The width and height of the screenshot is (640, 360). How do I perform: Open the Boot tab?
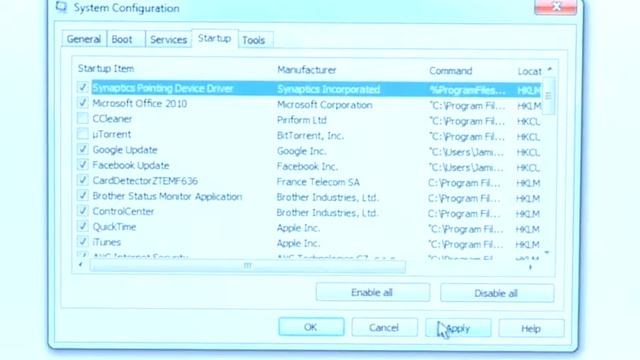coord(125,39)
